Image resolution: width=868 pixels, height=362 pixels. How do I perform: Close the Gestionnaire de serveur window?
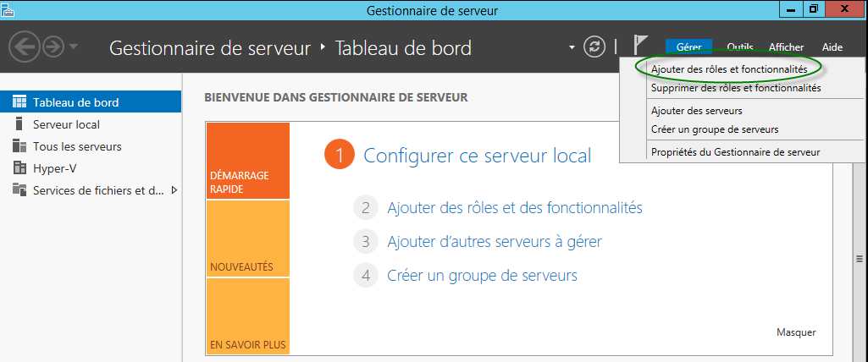point(845,8)
